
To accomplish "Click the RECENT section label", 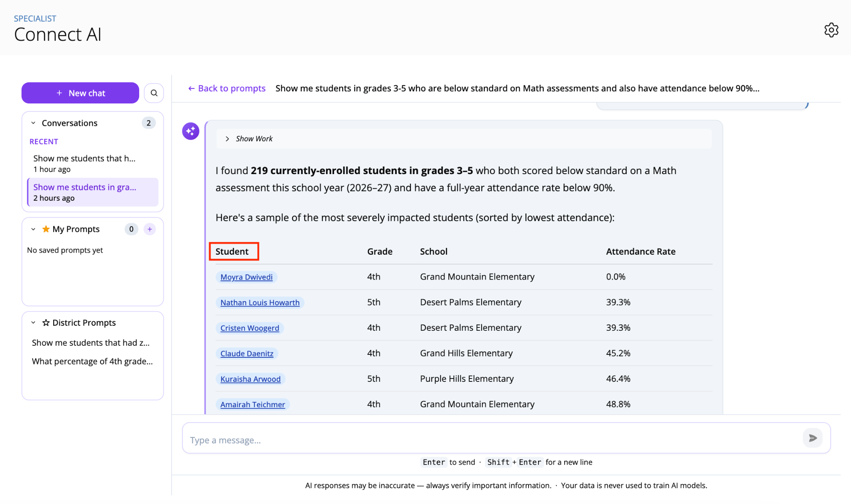I will point(44,141).
